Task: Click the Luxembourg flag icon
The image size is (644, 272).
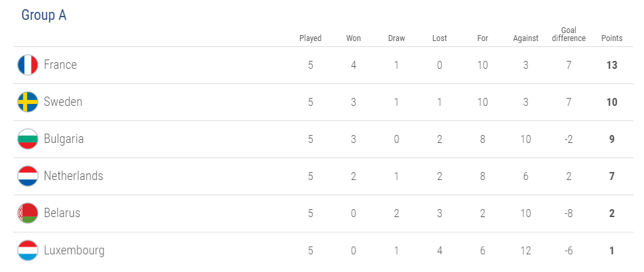Action: 28,250
